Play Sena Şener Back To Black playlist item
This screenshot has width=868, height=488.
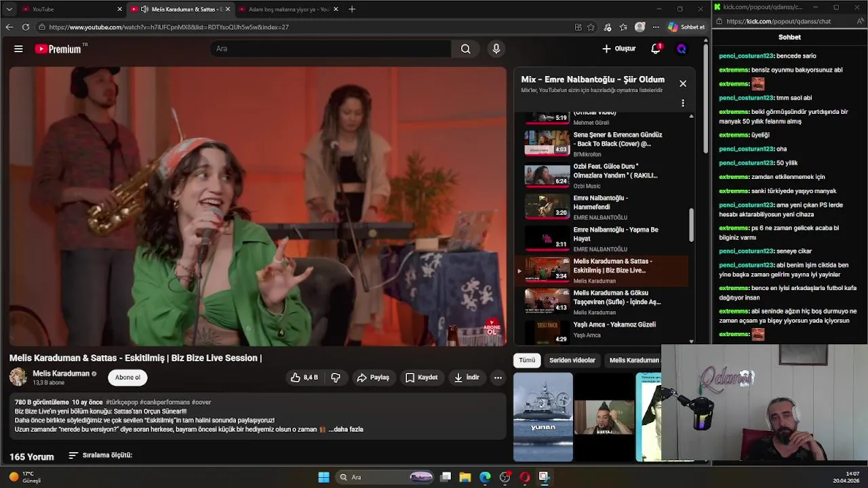(x=602, y=144)
